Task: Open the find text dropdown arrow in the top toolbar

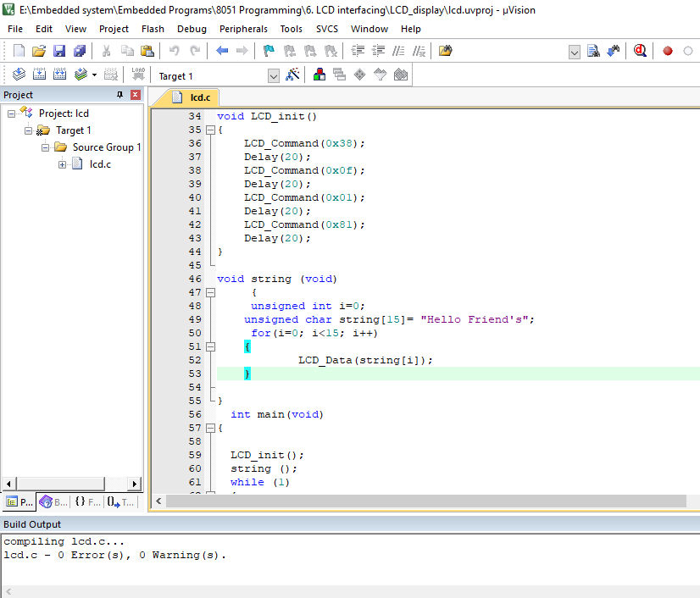Action: [575, 53]
